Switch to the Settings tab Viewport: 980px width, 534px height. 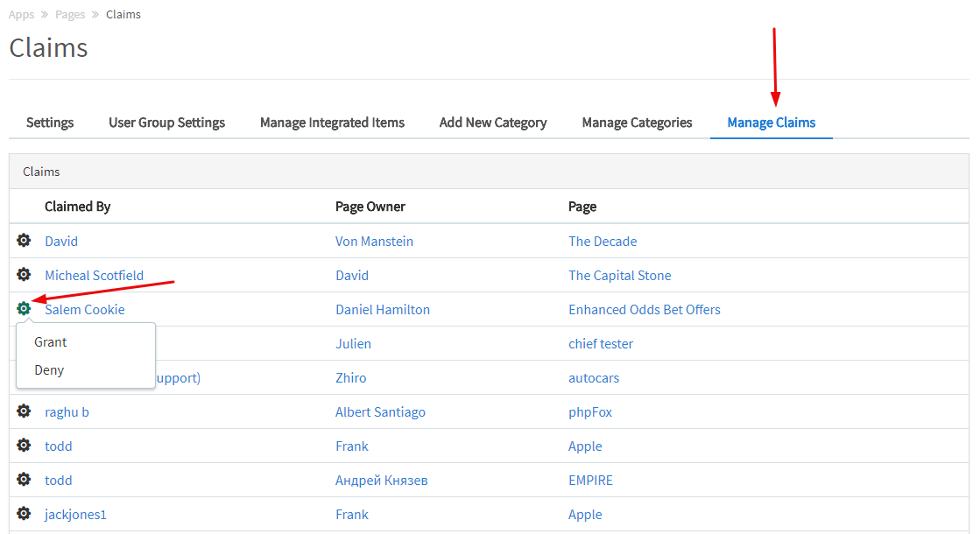[x=50, y=123]
